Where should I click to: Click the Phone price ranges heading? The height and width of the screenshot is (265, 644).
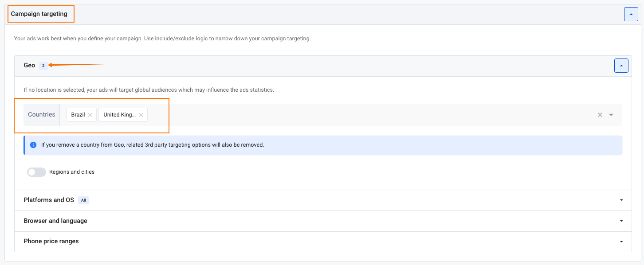pyautogui.click(x=51, y=242)
